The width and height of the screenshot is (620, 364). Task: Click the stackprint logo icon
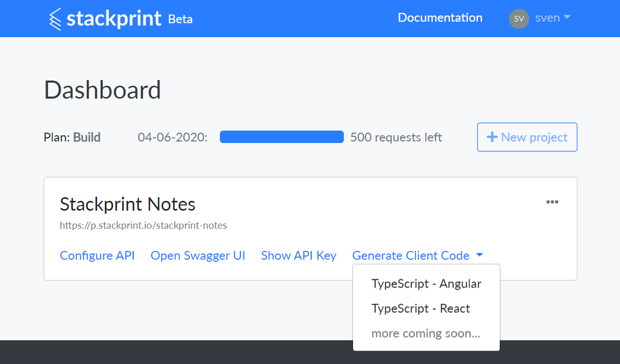(55, 19)
